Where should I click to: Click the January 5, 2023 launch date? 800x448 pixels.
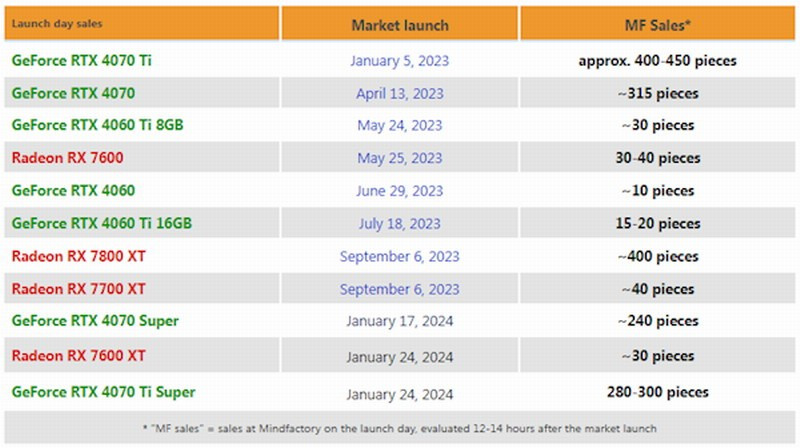pyautogui.click(x=399, y=61)
